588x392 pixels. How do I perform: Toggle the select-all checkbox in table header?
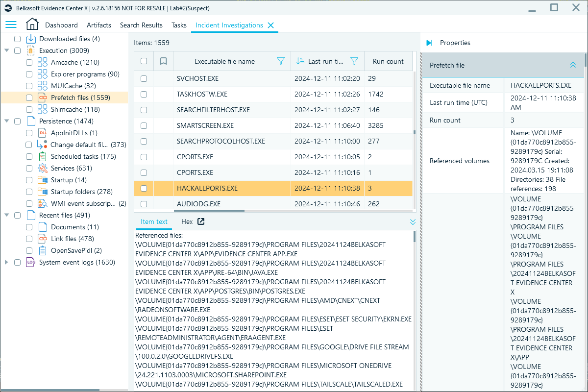click(144, 61)
